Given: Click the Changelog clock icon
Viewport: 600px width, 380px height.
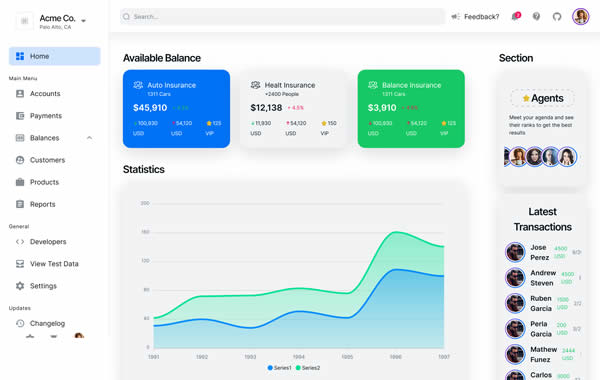Looking at the screenshot, I should [x=20, y=323].
